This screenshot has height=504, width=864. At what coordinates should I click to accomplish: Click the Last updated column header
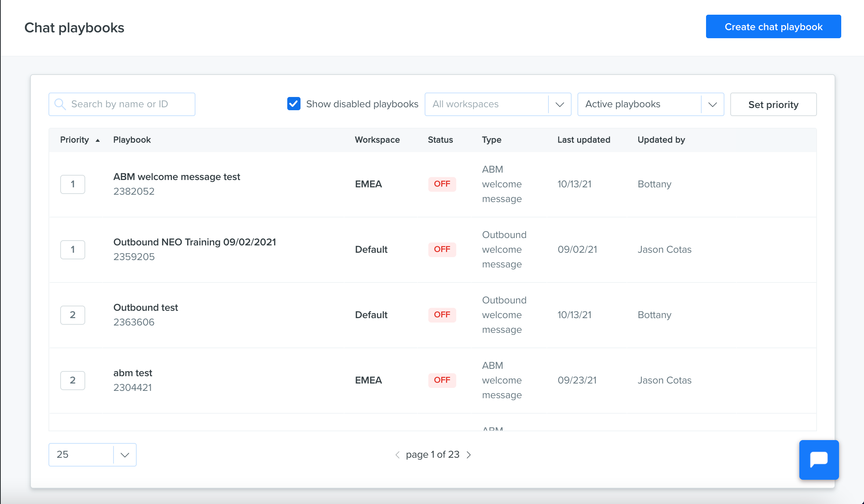[584, 140]
